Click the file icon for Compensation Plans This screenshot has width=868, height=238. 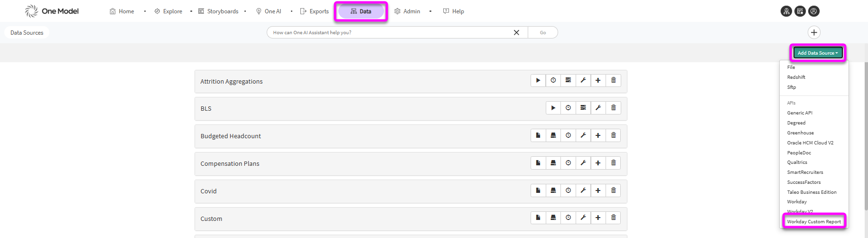click(538, 163)
